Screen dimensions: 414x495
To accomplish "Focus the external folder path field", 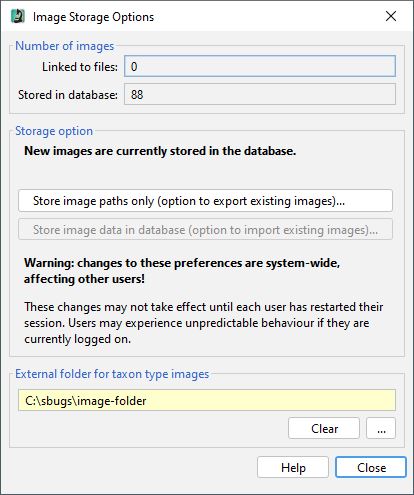I will [x=207, y=400].
